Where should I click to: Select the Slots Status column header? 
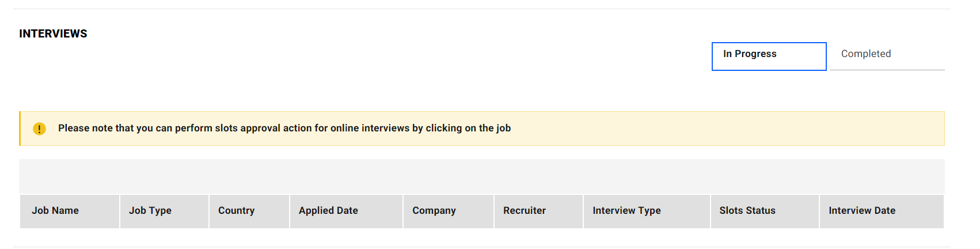[747, 211]
